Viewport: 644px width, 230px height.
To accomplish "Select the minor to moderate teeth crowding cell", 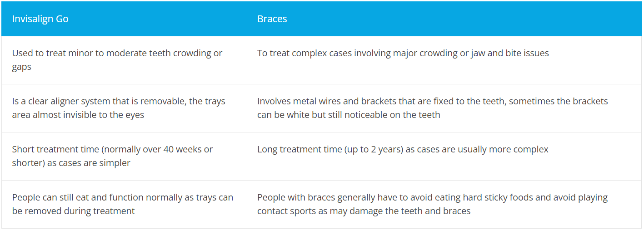I will tap(117, 60).
